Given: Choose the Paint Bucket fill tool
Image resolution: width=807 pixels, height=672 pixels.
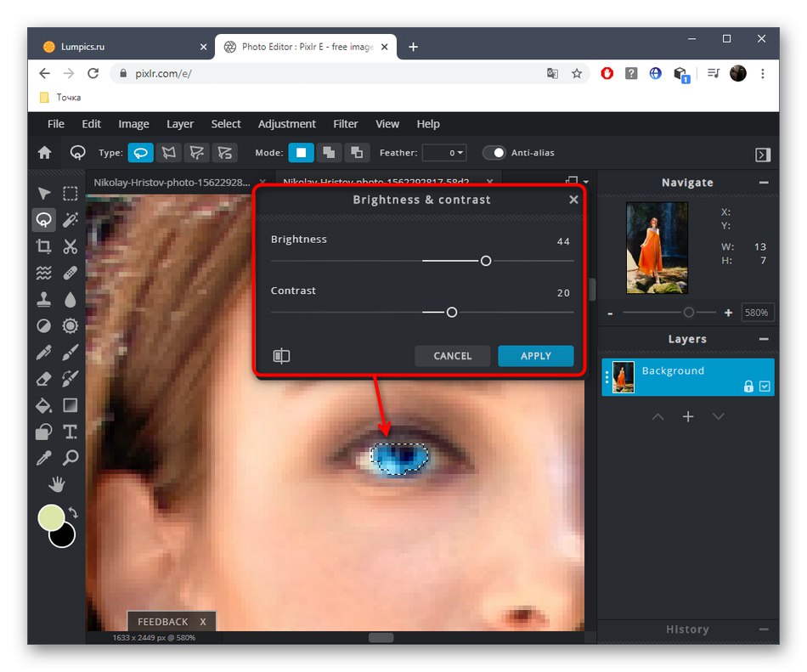Looking at the screenshot, I should click(x=43, y=405).
